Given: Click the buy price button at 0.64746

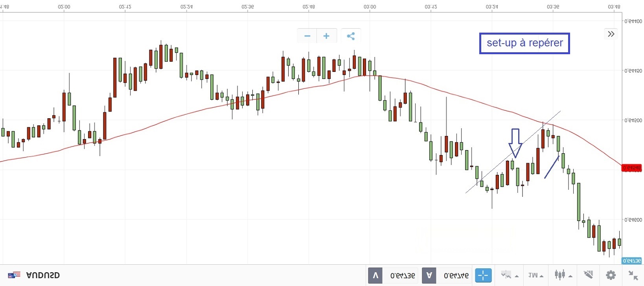Looking at the screenshot, I should (448, 275).
